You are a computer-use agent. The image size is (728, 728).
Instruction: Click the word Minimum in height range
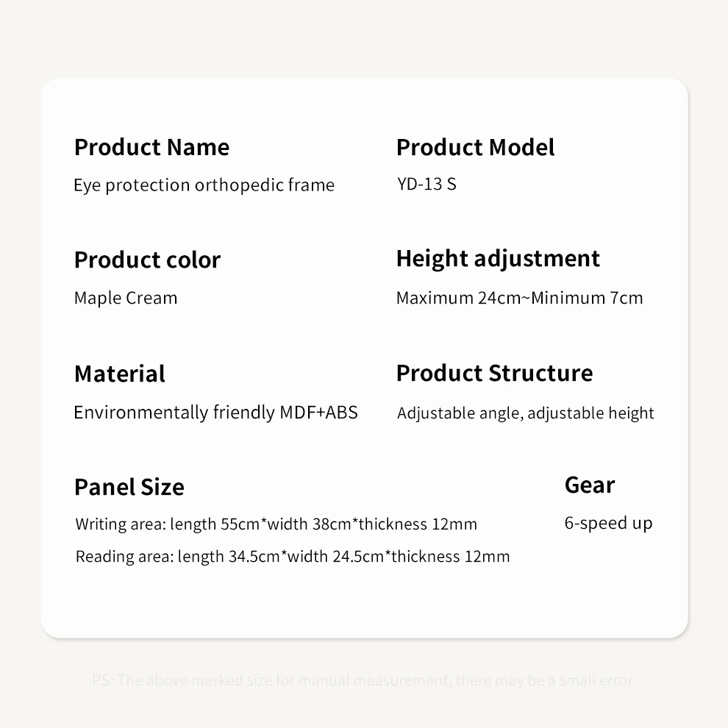click(568, 298)
